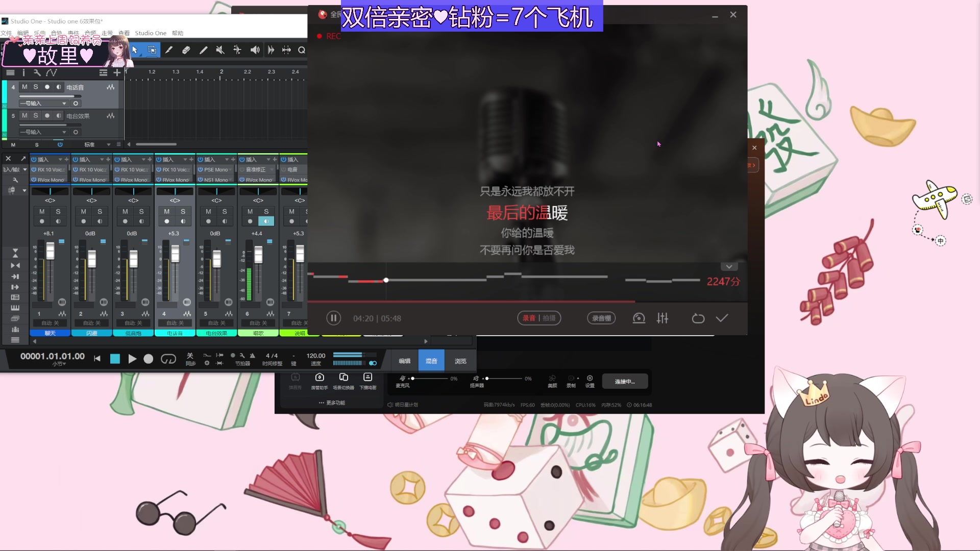This screenshot has width=980, height=551.
Task: Click 录音棚 button
Action: tap(601, 318)
